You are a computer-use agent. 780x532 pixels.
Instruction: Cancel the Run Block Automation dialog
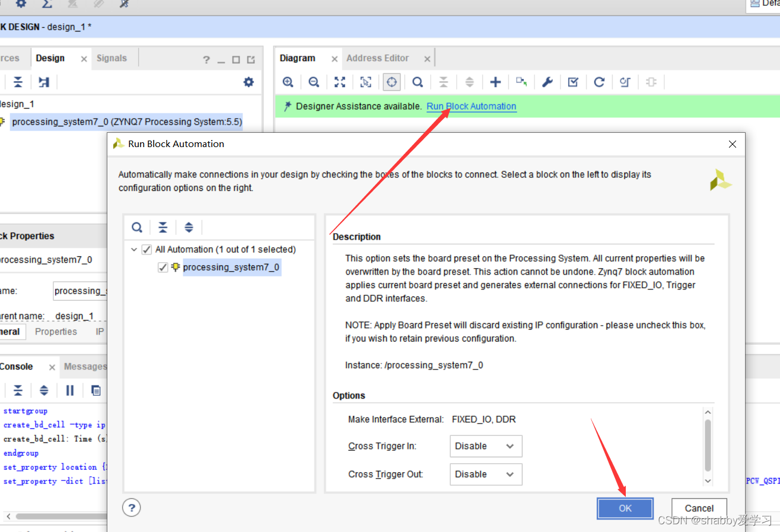699,508
